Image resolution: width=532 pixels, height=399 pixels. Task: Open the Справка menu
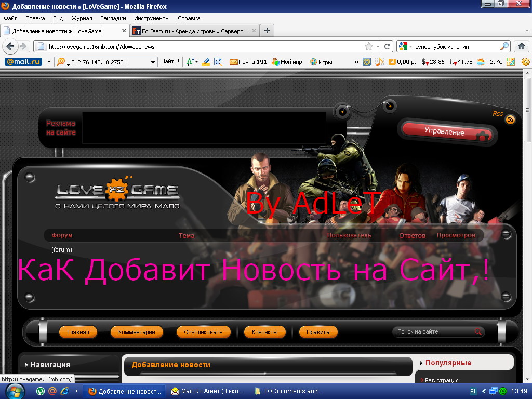(x=189, y=18)
